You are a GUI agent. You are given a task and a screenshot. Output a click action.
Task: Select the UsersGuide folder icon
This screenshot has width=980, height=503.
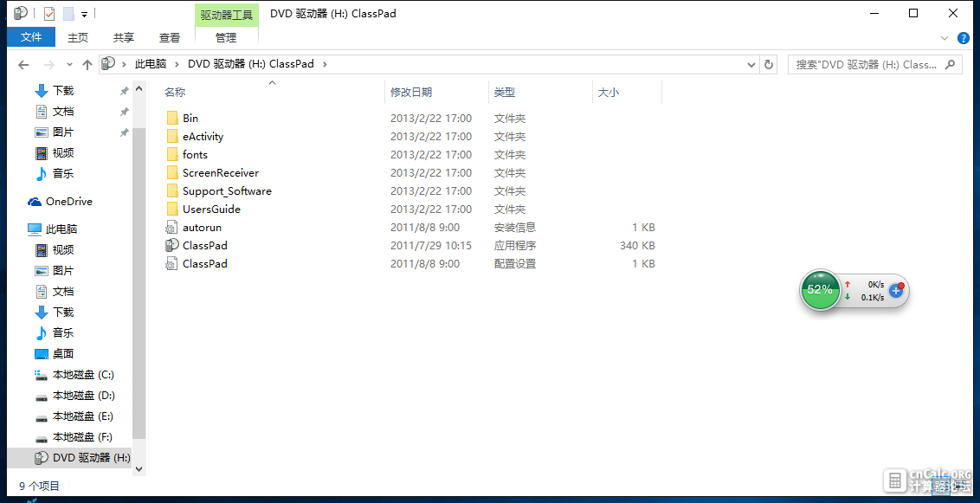[172, 209]
